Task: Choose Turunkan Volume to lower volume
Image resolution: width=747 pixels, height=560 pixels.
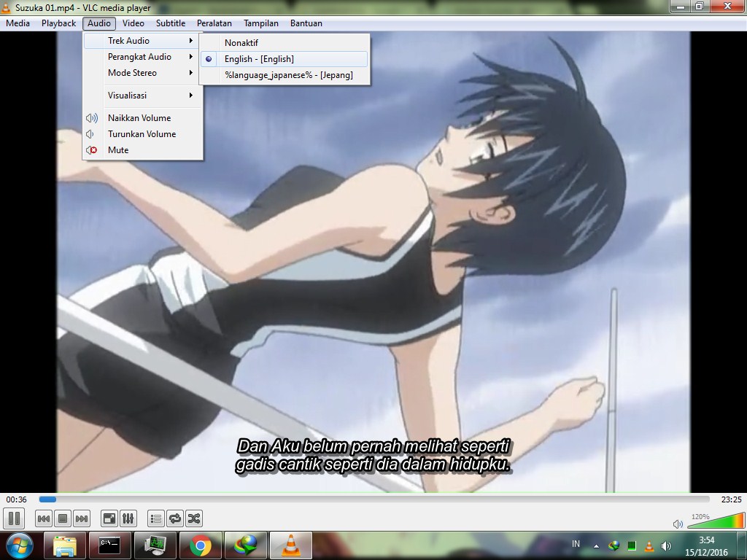Action: tap(143, 134)
